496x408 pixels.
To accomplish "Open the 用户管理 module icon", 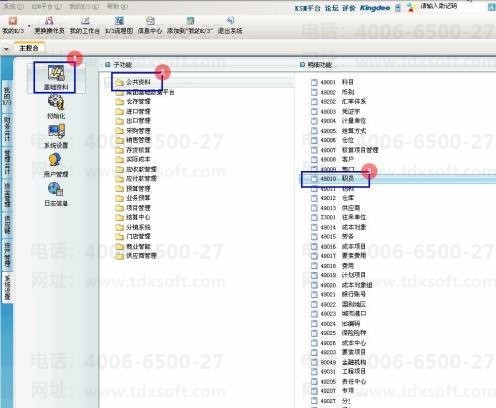I will [56, 165].
